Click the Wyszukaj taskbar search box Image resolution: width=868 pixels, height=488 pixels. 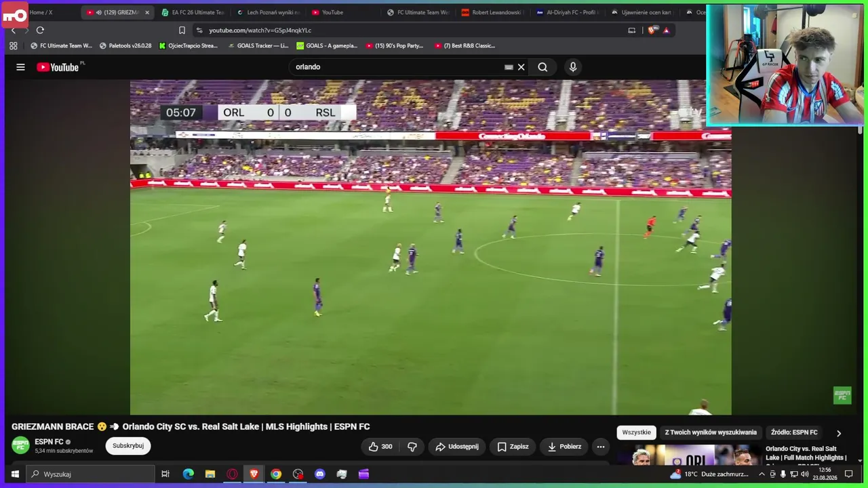tap(90, 474)
